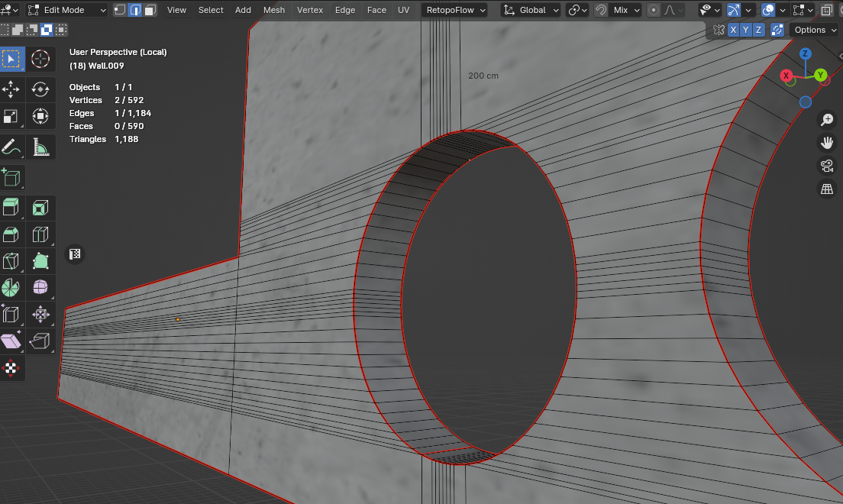Open the Vertex menu
This screenshot has height=504, width=843.
tap(310, 10)
